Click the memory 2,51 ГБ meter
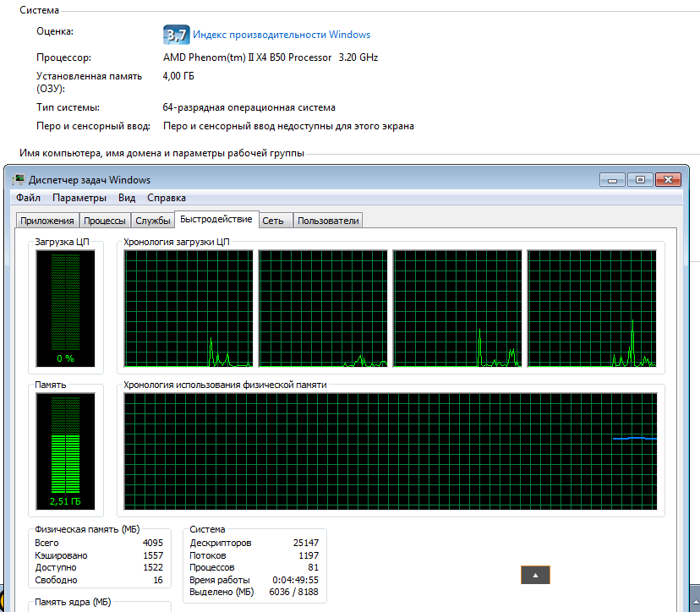This screenshot has width=700, height=612. click(x=66, y=451)
